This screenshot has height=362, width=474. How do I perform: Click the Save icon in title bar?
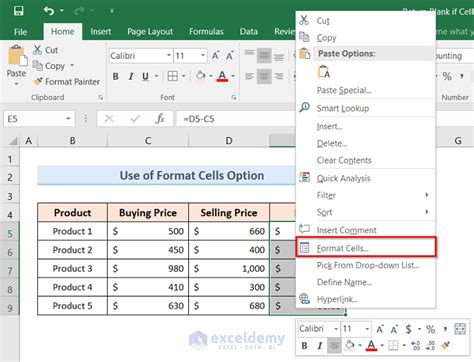(18, 11)
